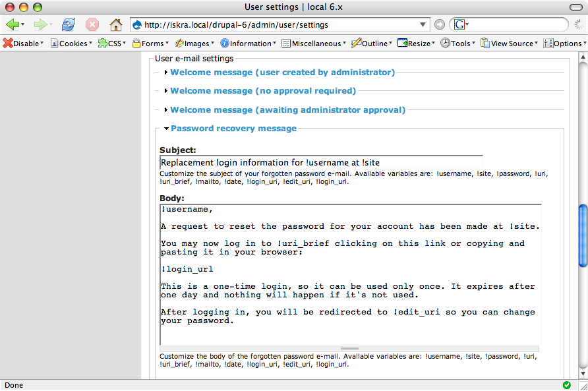The image size is (588, 391).
Task: Open the Disable menu in developer toolbar
Action: click(24, 44)
